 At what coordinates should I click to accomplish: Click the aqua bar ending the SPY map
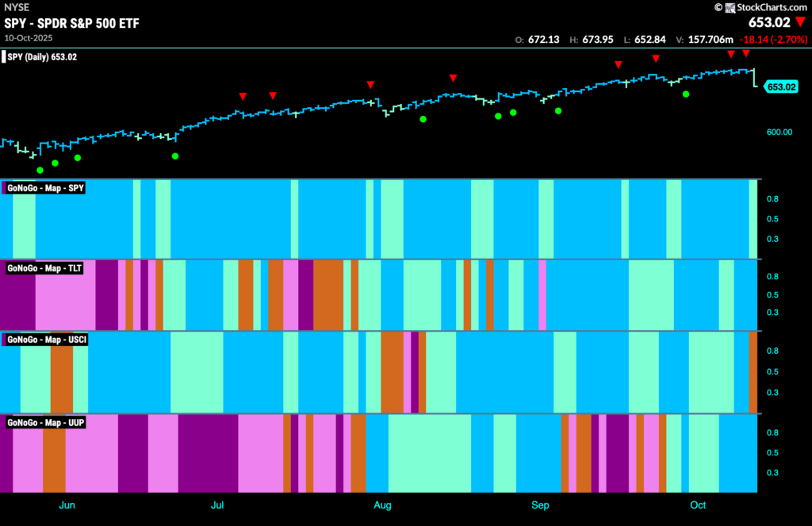753,219
